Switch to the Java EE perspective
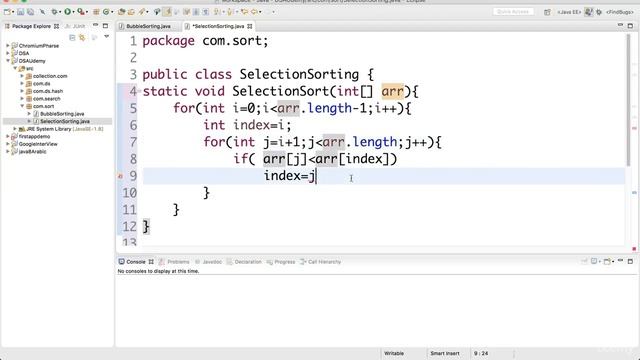 pos(569,12)
